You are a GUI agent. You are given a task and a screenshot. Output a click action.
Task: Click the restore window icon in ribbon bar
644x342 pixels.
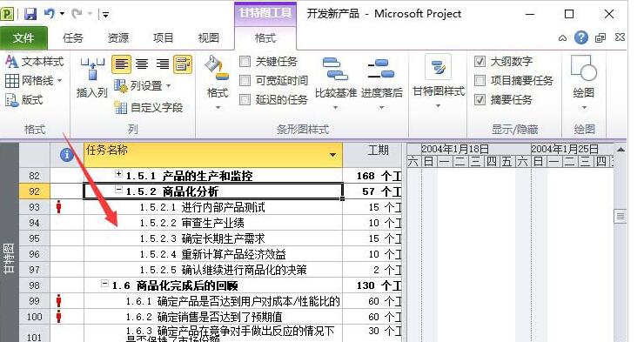point(600,38)
